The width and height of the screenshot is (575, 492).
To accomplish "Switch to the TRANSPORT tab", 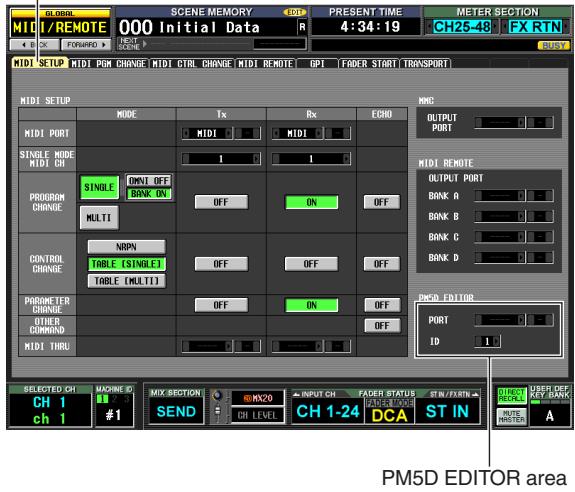I will click(425, 64).
